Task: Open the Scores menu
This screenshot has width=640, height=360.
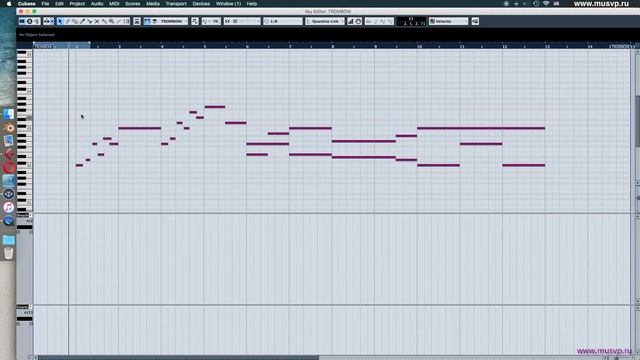Action: point(133,4)
